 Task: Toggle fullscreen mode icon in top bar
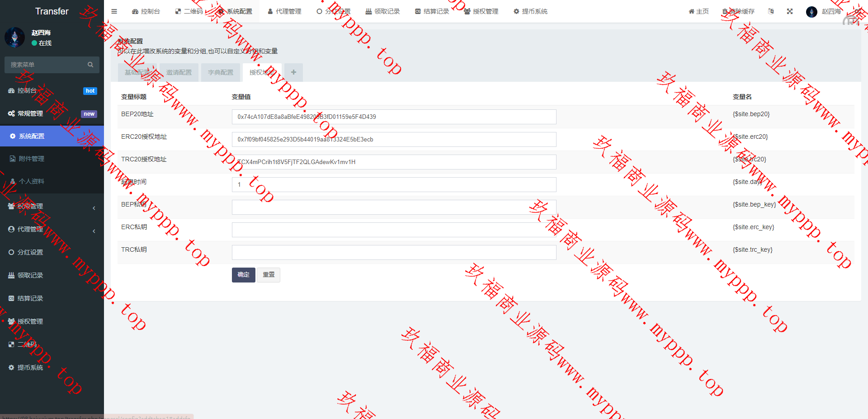click(790, 11)
